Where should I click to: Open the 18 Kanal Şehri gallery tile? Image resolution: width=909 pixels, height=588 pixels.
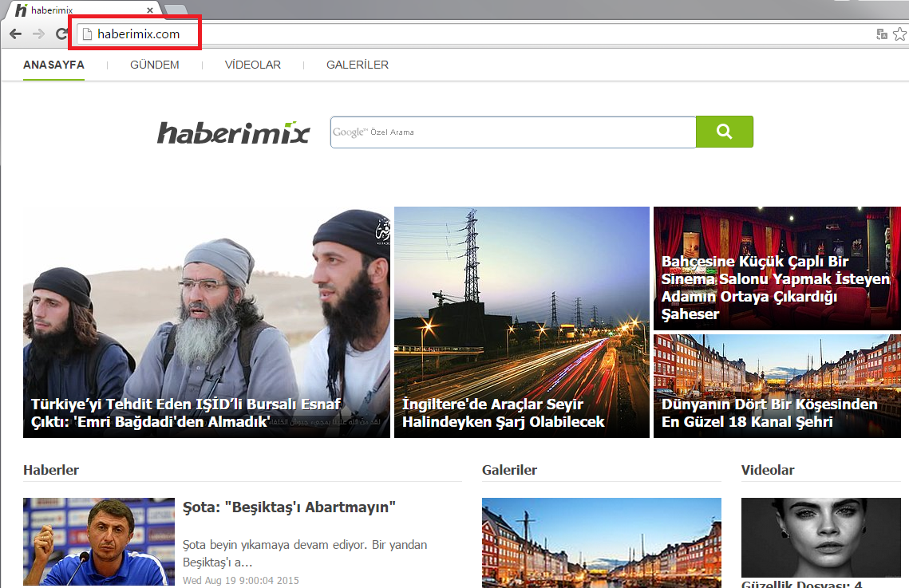tap(769, 412)
